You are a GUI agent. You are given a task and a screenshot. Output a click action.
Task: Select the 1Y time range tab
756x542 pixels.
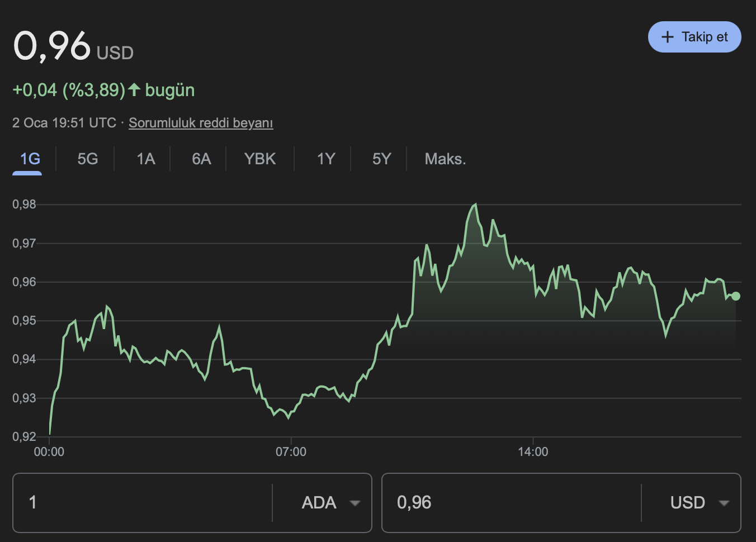point(326,159)
